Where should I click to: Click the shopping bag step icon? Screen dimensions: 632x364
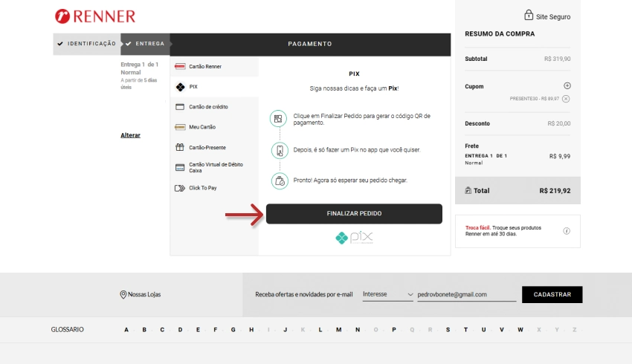pyautogui.click(x=280, y=181)
